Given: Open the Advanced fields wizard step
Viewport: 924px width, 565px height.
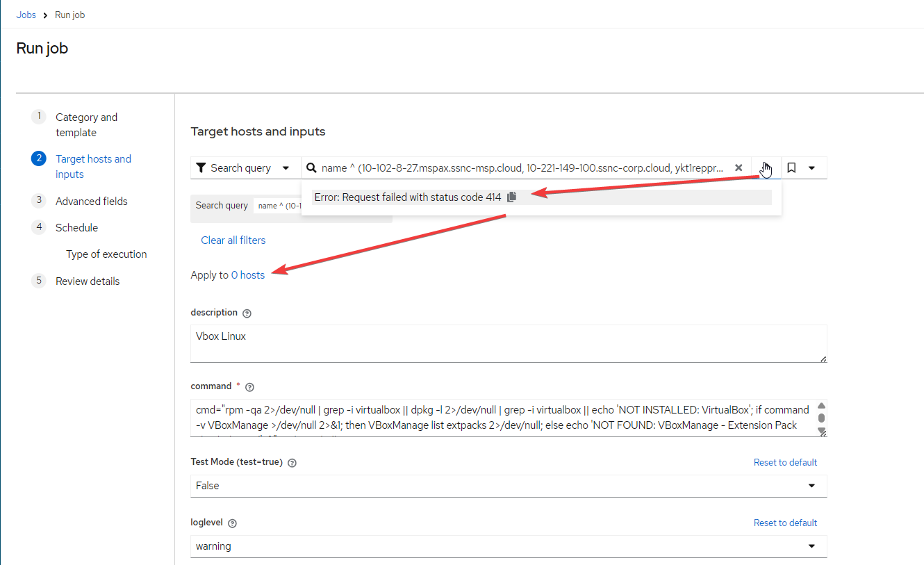Looking at the screenshot, I should 91,201.
